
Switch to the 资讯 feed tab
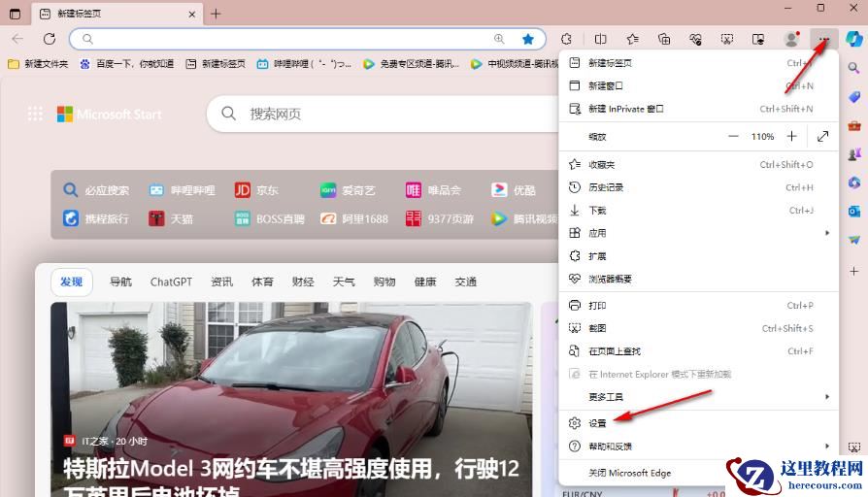[x=222, y=282]
